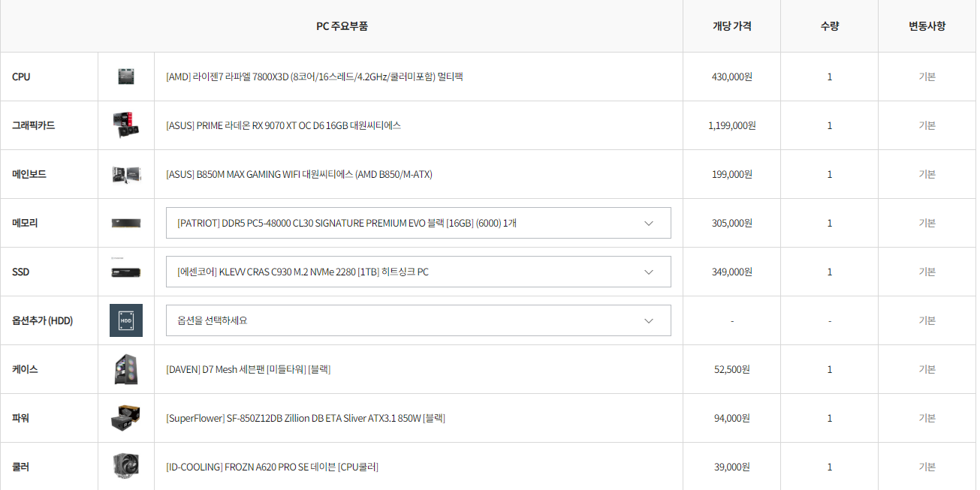
Task: Open the ASUS PRIME RX 9070 XT link
Action: click(283, 125)
